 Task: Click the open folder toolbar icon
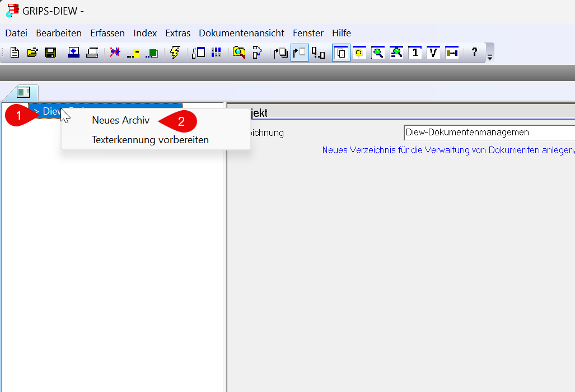(x=32, y=53)
